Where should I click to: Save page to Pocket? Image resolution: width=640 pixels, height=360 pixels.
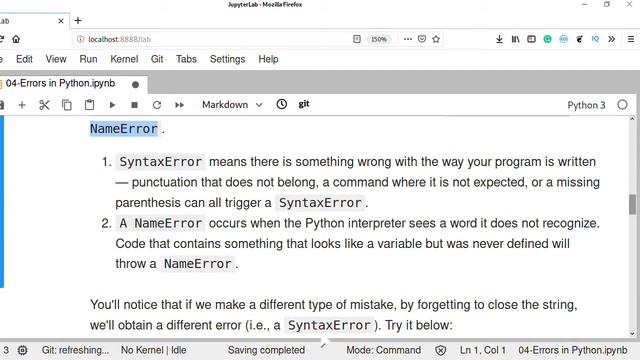point(422,39)
